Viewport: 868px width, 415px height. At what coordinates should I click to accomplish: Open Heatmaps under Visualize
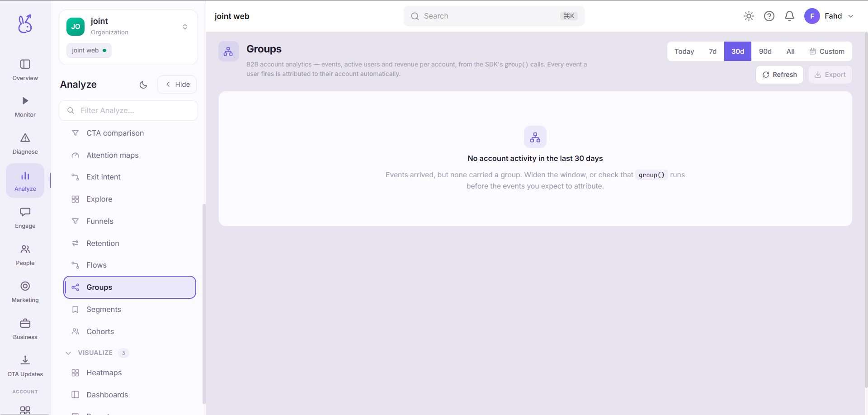pos(130,373)
